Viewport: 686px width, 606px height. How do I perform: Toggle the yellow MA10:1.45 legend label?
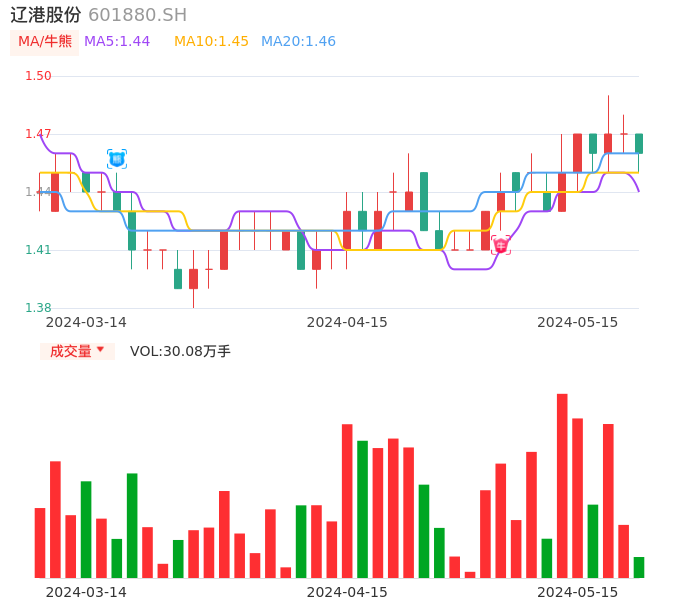(x=211, y=42)
